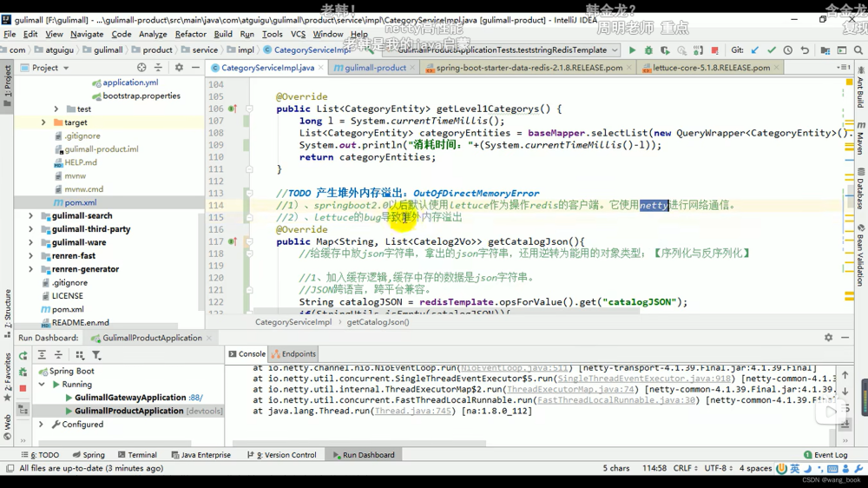
Task: Run the selected configuration with green play
Action: [x=632, y=49]
